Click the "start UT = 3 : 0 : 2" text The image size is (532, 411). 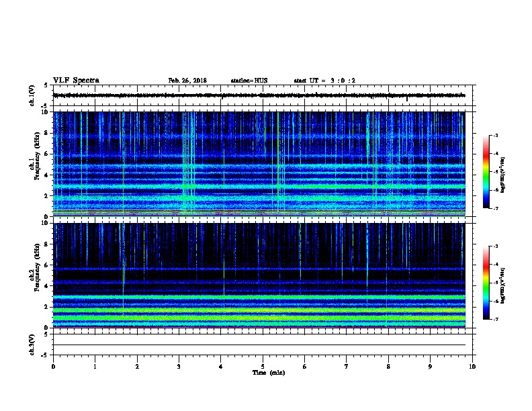324,81
